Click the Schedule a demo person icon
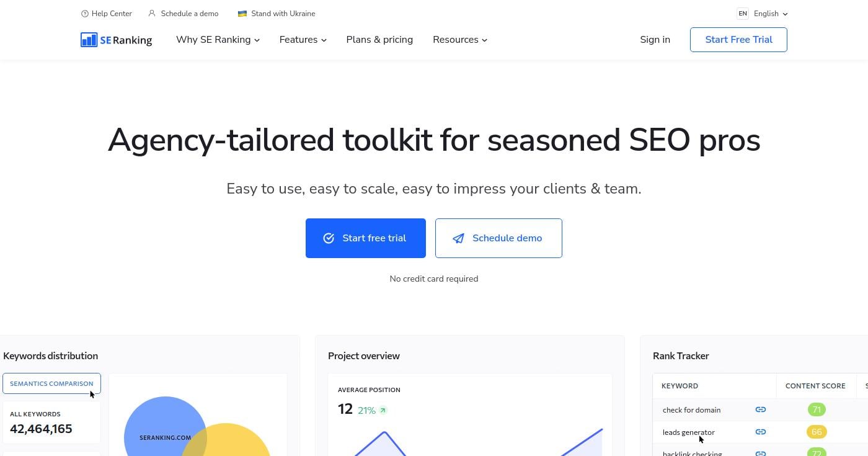The image size is (868, 456). pyautogui.click(x=152, y=13)
